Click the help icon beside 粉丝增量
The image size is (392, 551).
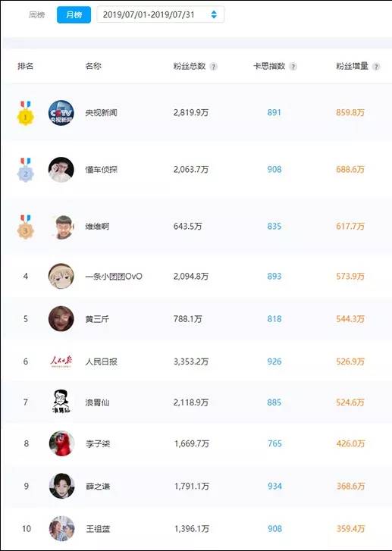point(376,67)
